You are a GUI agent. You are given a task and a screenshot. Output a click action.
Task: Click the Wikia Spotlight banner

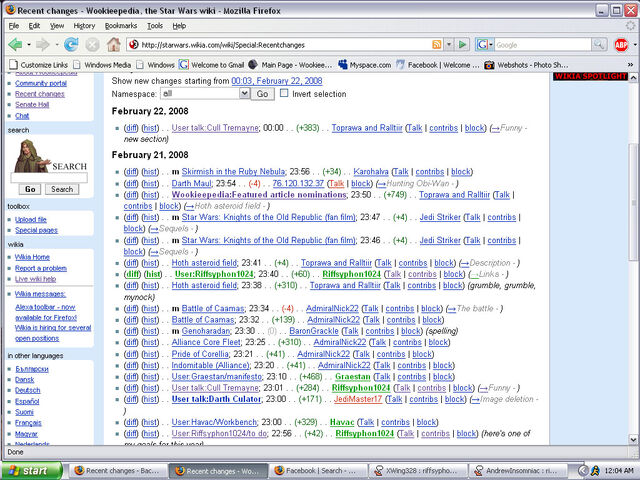590,76
